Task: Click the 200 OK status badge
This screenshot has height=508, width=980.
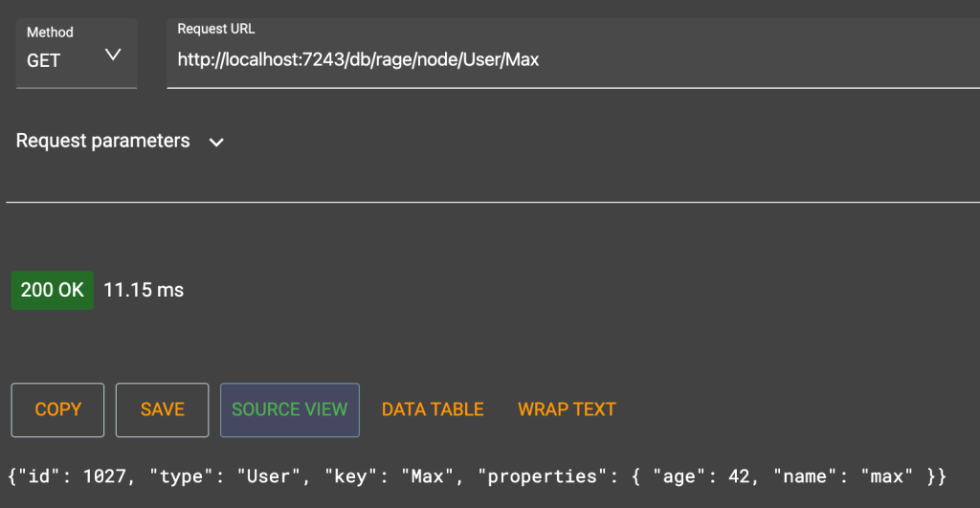Action: (x=53, y=290)
